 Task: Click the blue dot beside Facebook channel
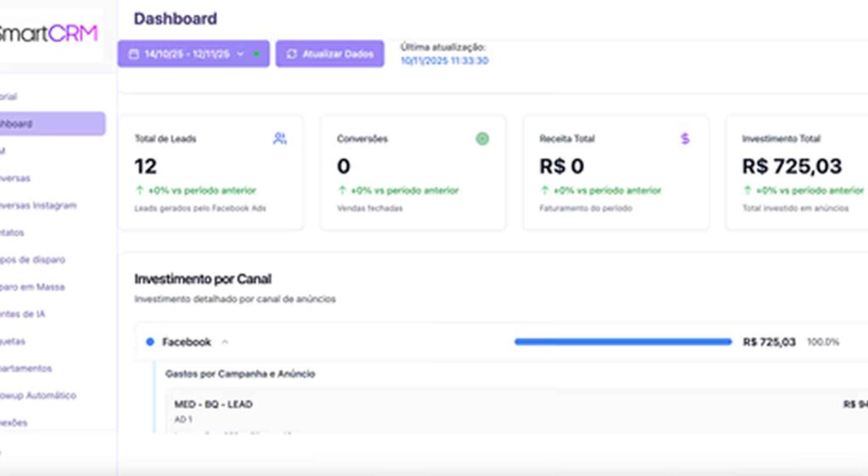tap(150, 342)
